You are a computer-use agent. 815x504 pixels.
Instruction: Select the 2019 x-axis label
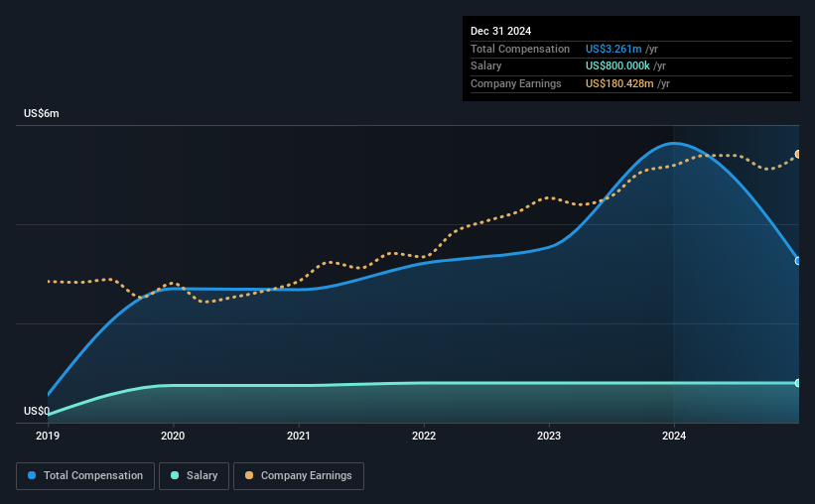click(48, 436)
